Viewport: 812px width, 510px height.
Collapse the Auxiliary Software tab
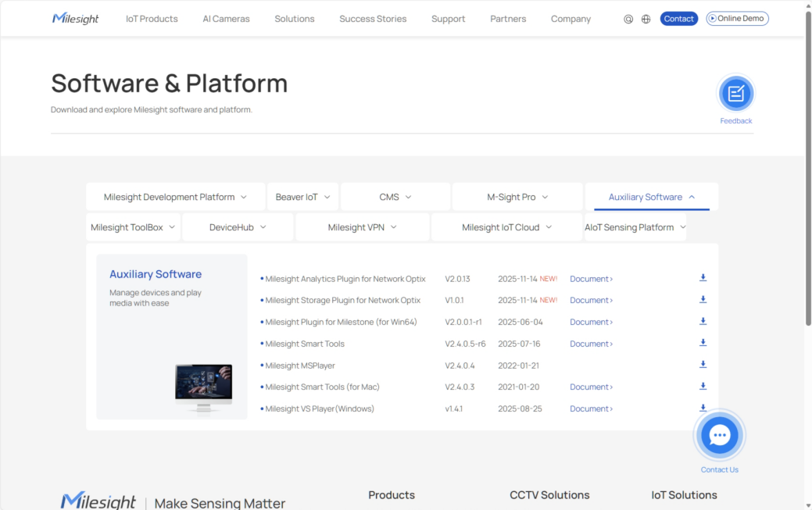point(652,198)
